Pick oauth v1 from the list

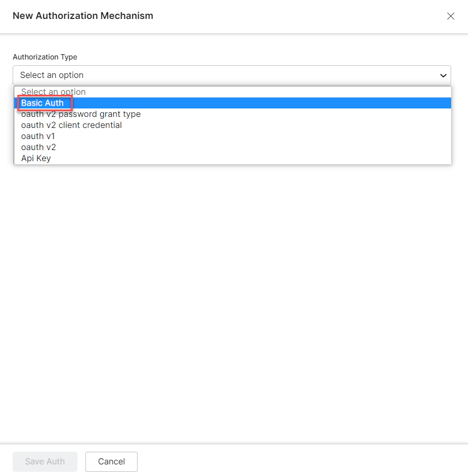tap(38, 136)
